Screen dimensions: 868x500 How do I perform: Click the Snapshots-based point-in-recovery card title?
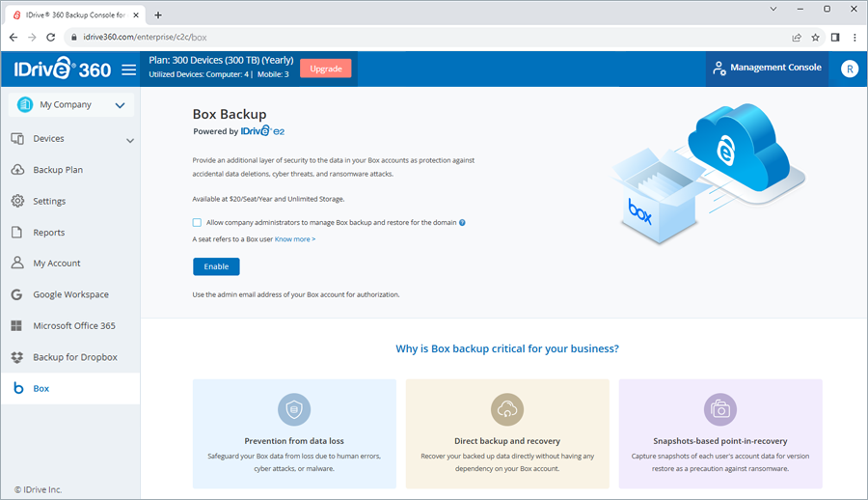pos(720,441)
